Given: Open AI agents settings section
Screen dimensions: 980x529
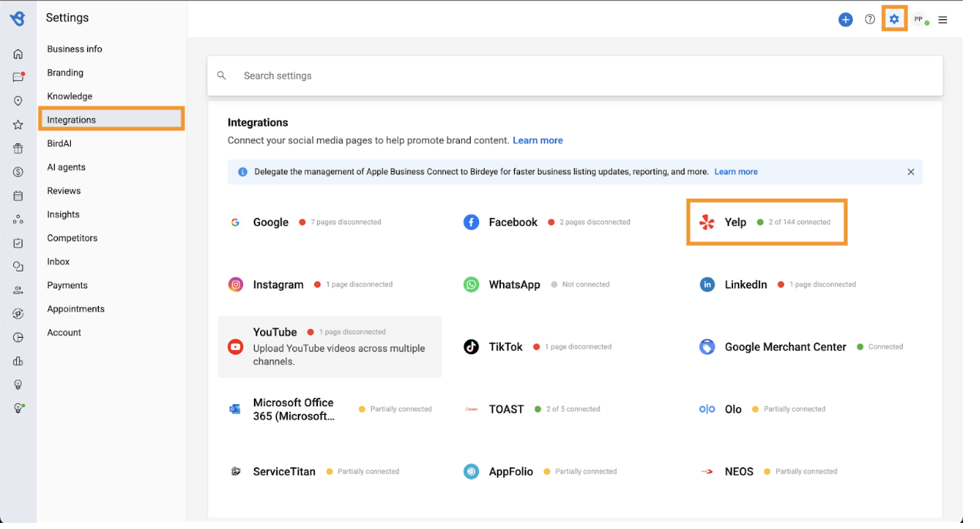Looking at the screenshot, I should pyautogui.click(x=66, y=167).
